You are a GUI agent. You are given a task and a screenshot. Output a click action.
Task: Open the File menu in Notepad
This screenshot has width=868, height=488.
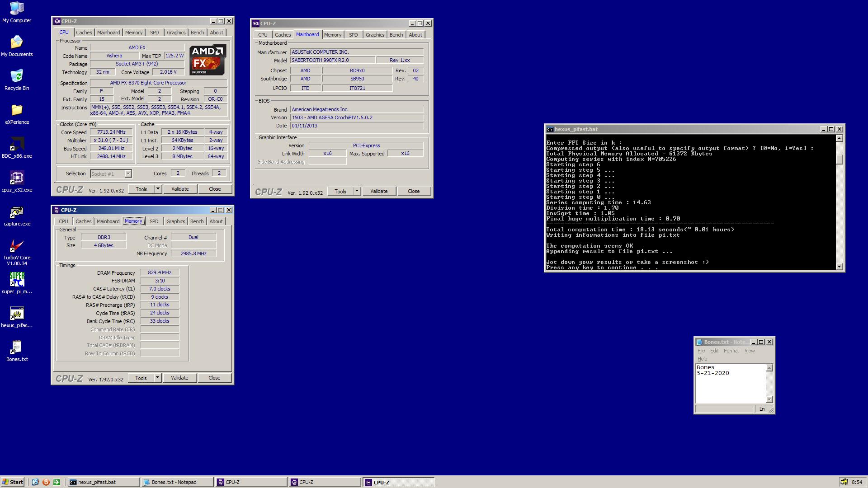coord(701,351)
